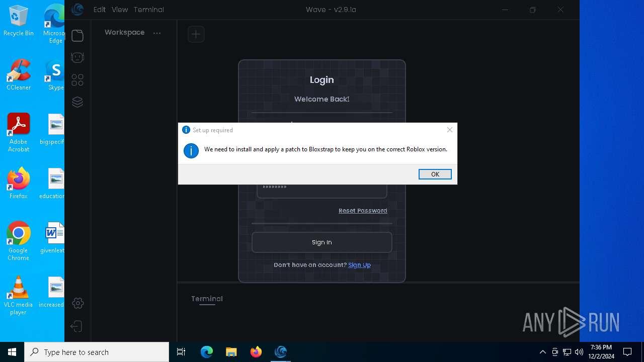The image size is (644, 362).
Task: Open Microsoft Edge desktop shortcut
Action: click(x=54, y=23)
